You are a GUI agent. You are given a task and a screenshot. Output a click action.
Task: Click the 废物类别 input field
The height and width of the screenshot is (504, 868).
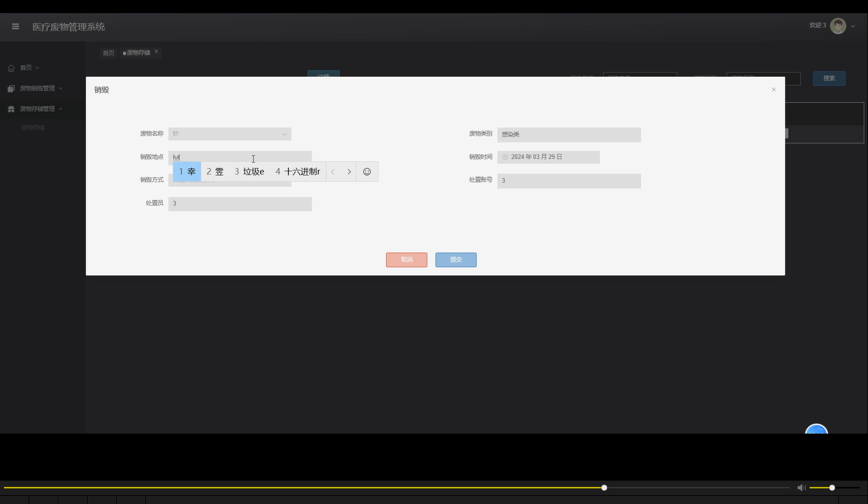pyautogui.click(x=569, y=134)
